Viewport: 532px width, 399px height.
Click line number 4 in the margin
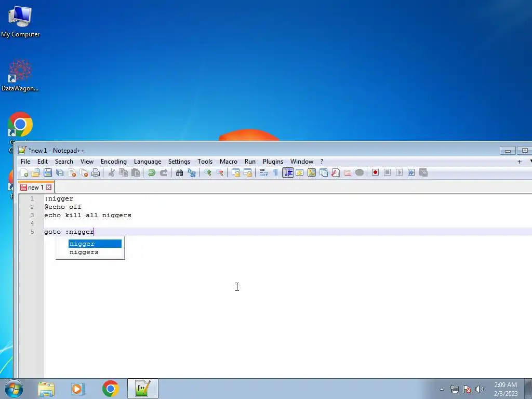pyautogui.click(x=32, y=223)
